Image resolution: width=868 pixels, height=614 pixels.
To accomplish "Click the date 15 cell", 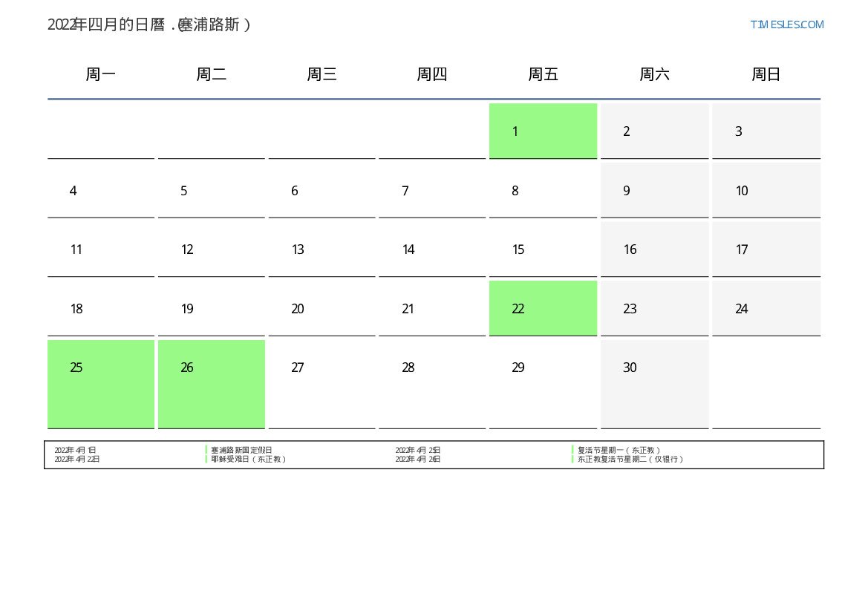I will pyautogui.click(x=543, y=249).
